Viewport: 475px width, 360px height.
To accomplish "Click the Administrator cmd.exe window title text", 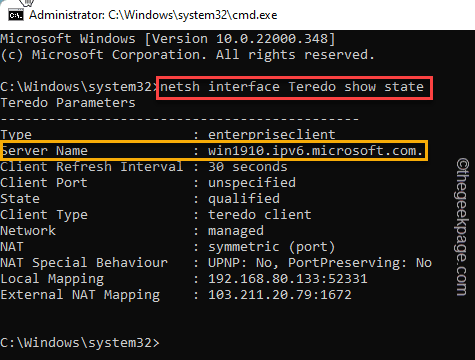I will [x=153, y=15].
